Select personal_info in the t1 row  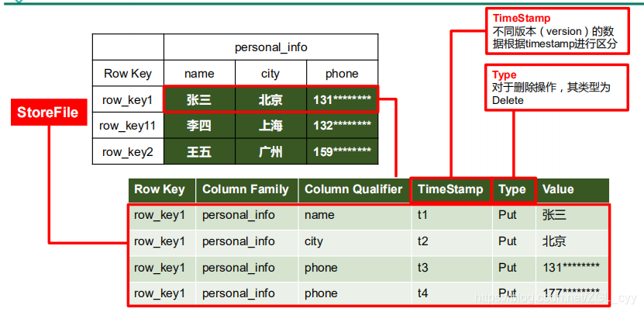(238, 216)
